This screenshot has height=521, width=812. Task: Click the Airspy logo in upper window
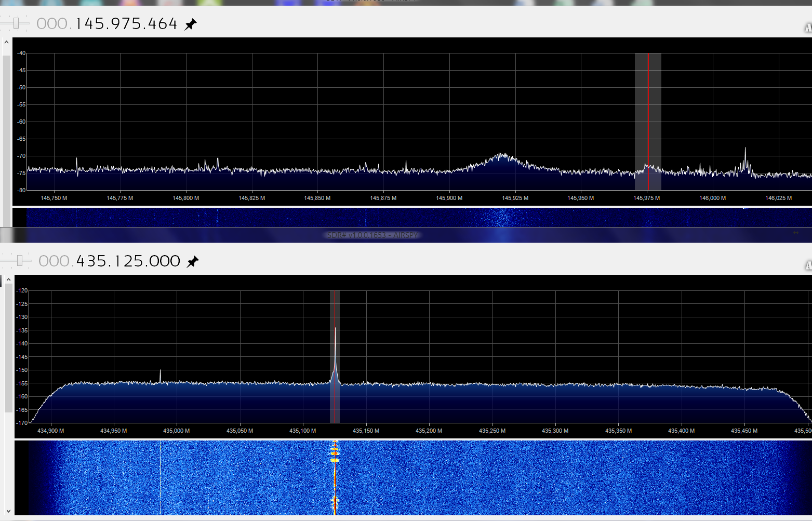[808, 28]
